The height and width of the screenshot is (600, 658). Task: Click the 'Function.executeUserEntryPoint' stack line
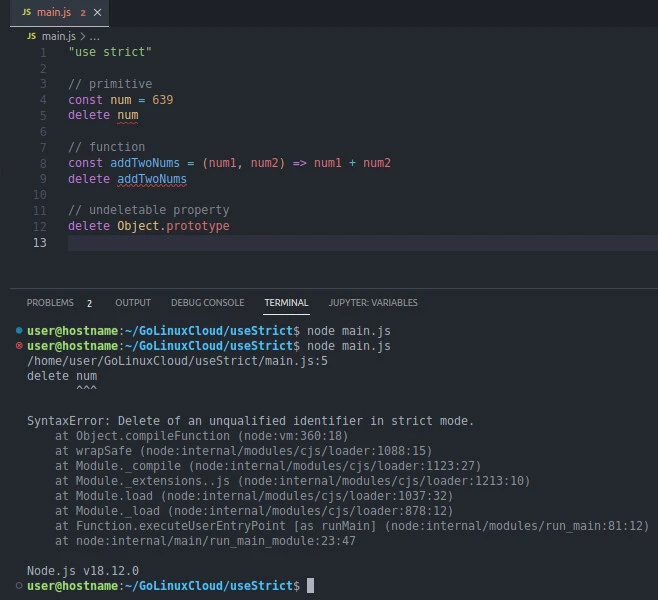(352, 526)
